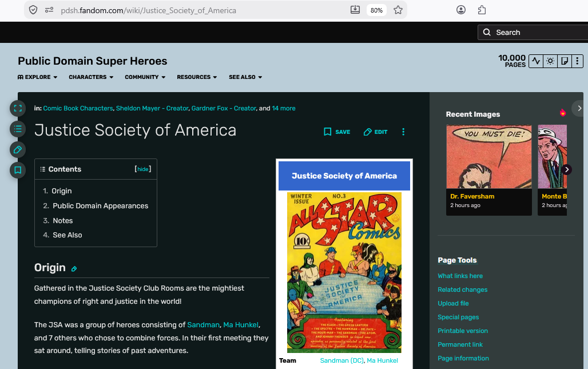Image resolution: width=588 pixels, height=369 pixels.
Task: Open the All Star Comics cover image
Action: [344, 273]
